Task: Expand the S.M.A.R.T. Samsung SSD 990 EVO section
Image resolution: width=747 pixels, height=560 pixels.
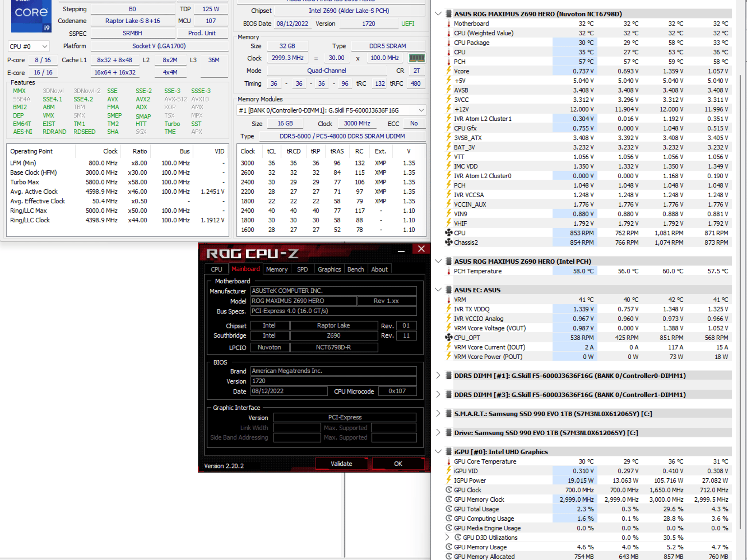Action: [x=438, y=413]
